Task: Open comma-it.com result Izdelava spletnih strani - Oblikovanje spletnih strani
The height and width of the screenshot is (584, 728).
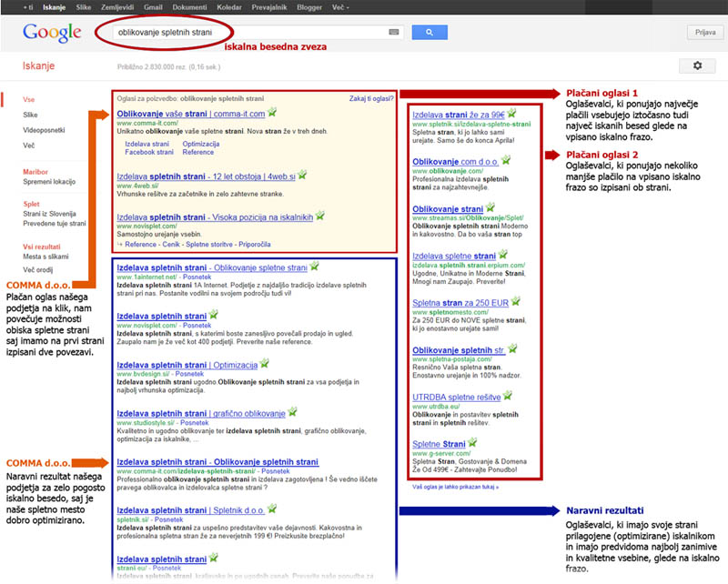Action: [x=217, y=462]
